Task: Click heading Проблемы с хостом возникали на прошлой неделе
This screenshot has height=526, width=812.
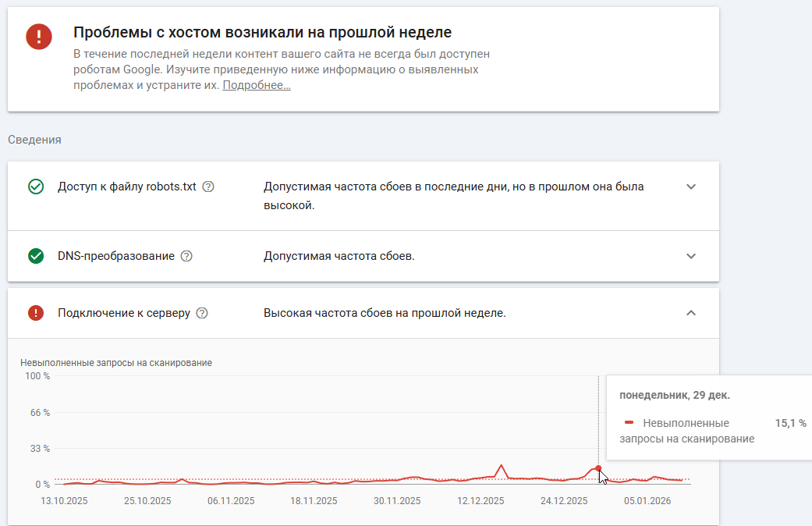Action: 263,32
